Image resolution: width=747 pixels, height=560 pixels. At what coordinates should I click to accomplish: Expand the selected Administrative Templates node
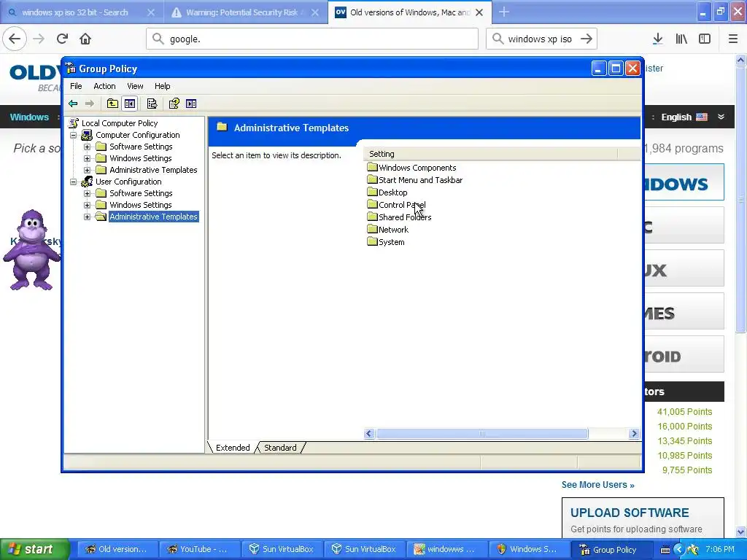point(88,217)
